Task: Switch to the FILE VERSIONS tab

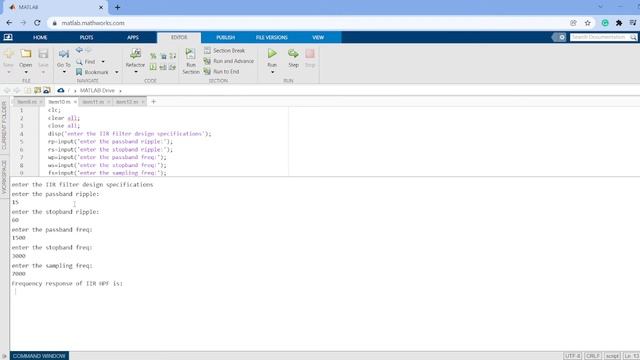Action: pyautogui.click(x=272, y=37)
